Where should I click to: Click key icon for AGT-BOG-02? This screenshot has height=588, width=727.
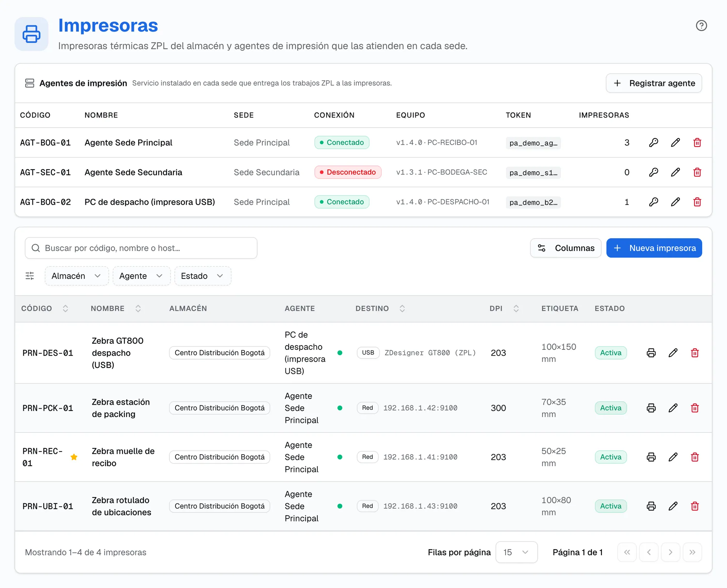(x=654, y=202)
